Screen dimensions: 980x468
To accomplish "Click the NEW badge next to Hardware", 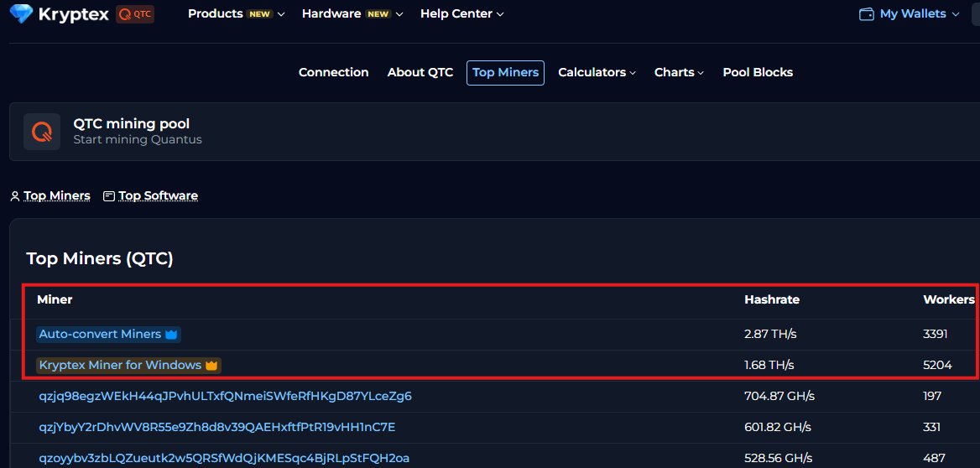I will [378, 14].
